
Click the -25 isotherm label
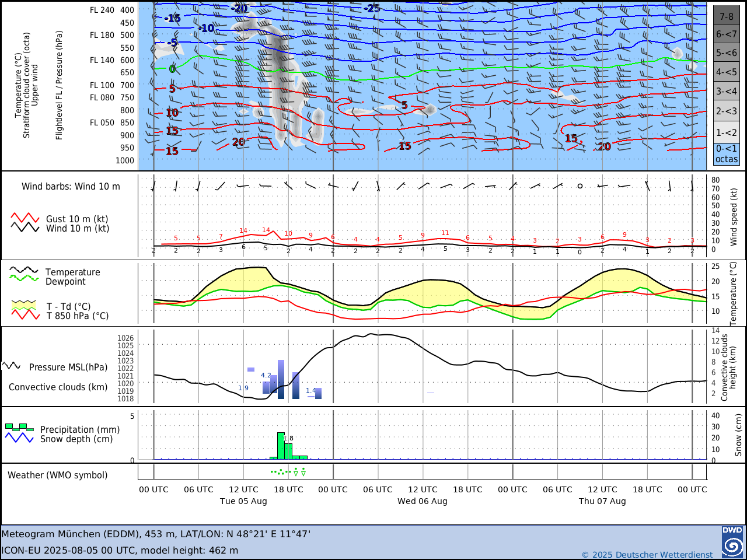[x=372, y=8]
